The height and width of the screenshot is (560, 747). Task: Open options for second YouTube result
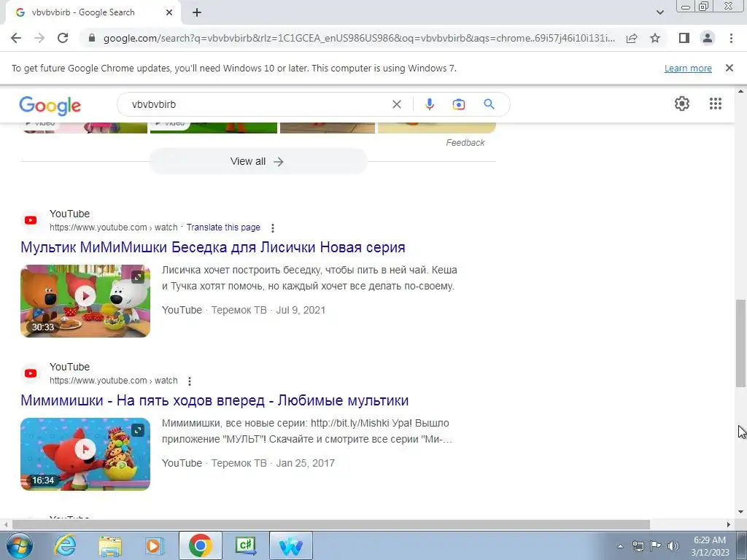tap(189, 381)
